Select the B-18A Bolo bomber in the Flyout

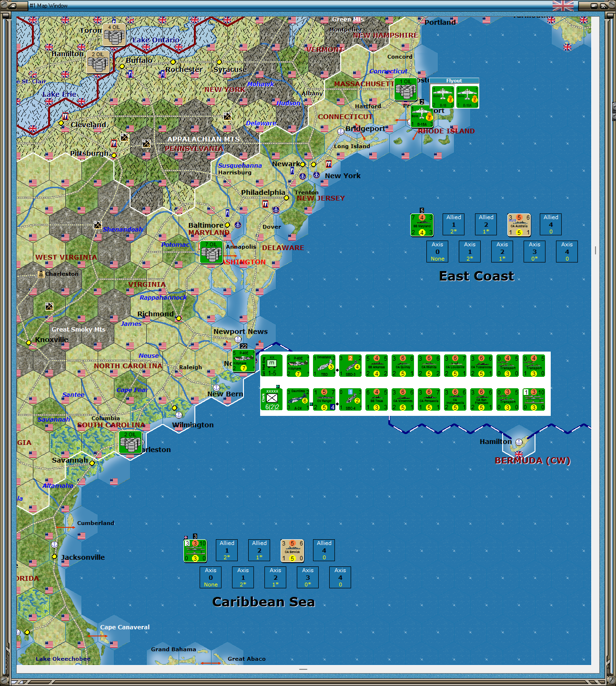tap(467, 97)
